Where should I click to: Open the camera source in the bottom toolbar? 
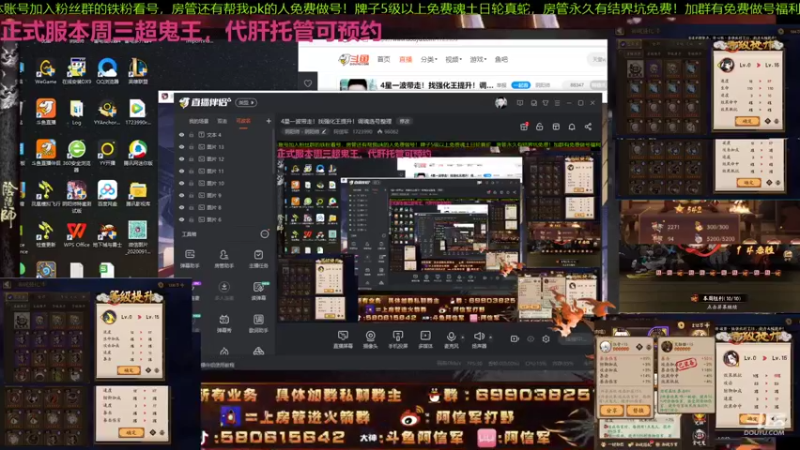click(x=370, y=336)
